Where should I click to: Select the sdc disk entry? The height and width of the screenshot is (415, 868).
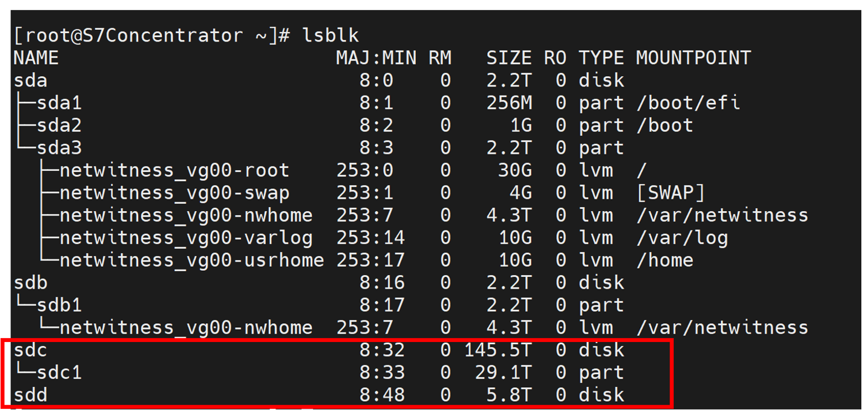pyautogui.click(x=30, y=350)
